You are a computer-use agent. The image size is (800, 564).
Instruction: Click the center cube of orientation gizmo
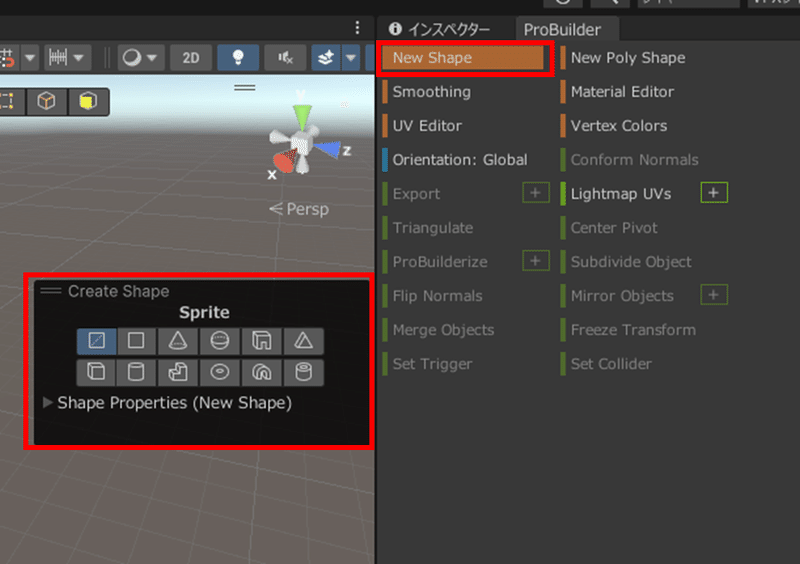click(301, 144)
